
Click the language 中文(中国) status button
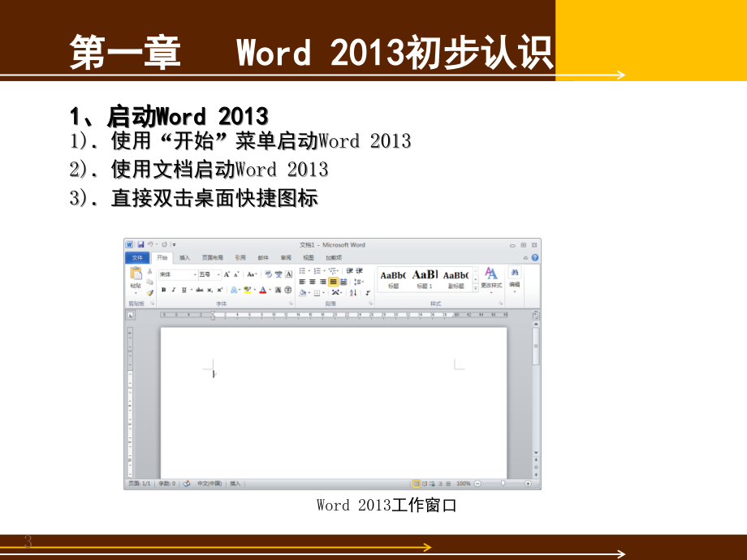tap(209, 483)
